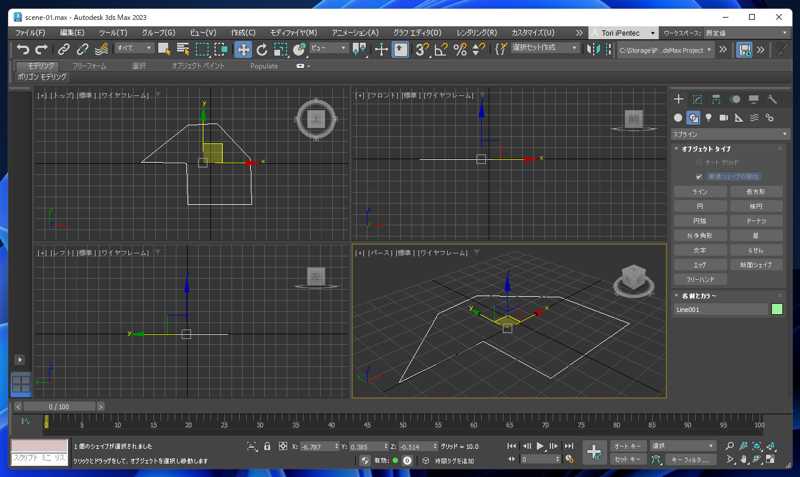Click the N 多角形 spline button
The width and height of the screenshot is (800, 477).
[x=700, y=236]
